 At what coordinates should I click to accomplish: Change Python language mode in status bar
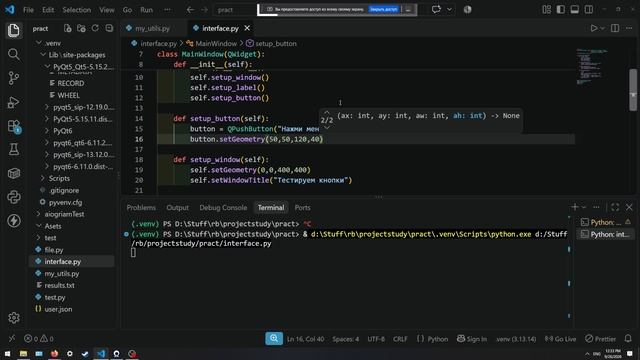coord(438,339)
